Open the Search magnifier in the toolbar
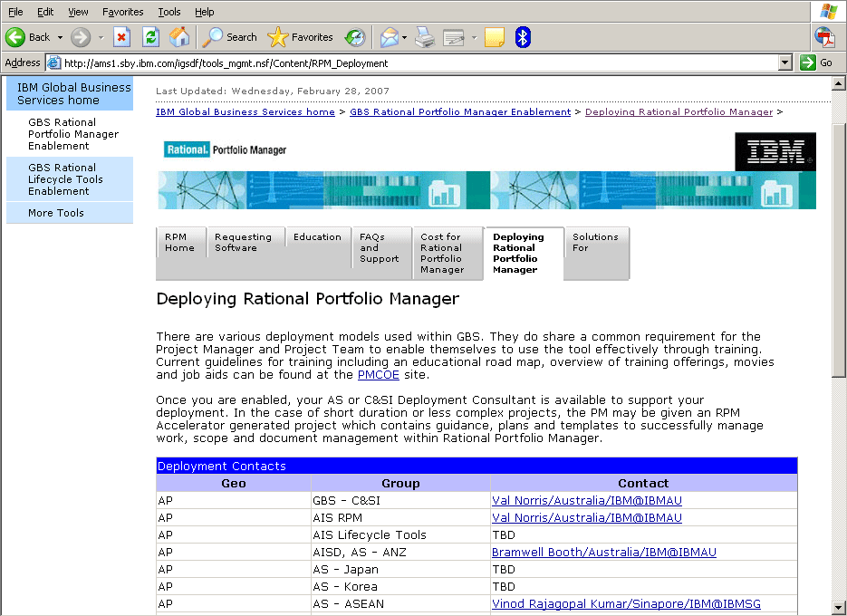Viewport: 847px width, 616px height. 212,37
